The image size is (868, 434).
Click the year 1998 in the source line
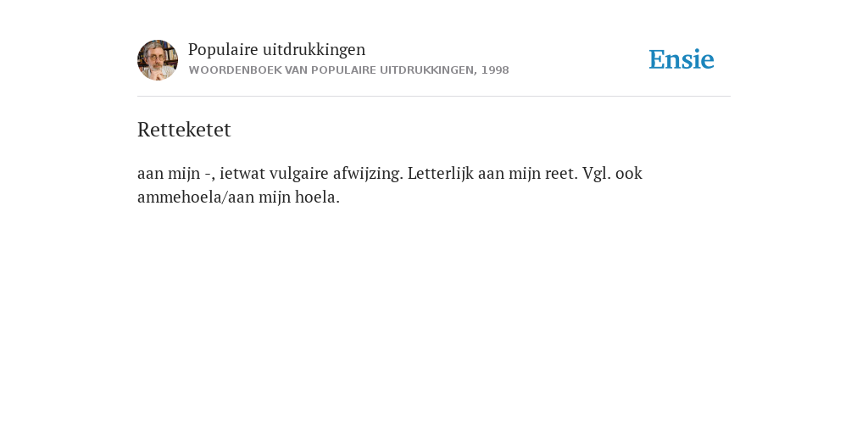[495, 70]
